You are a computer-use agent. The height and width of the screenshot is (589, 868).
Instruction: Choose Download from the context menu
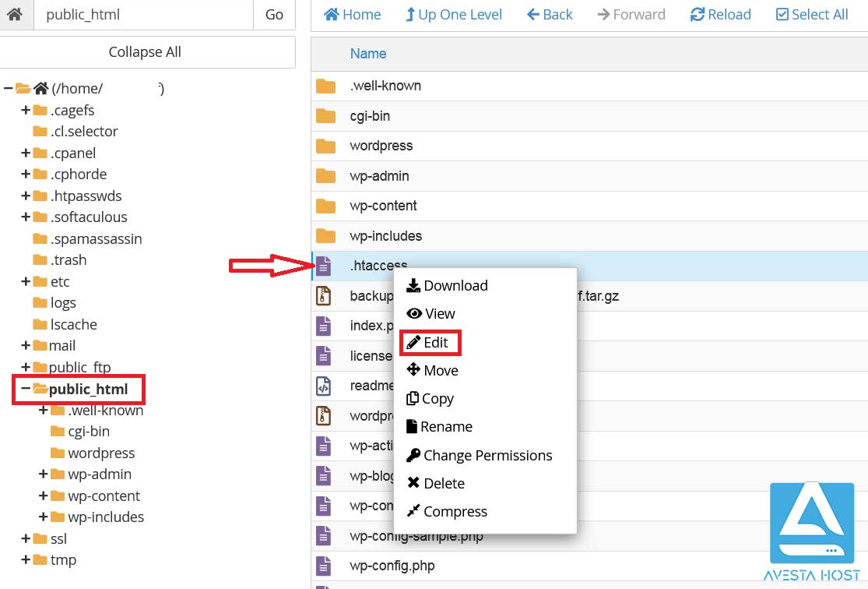tap(448, 286)
